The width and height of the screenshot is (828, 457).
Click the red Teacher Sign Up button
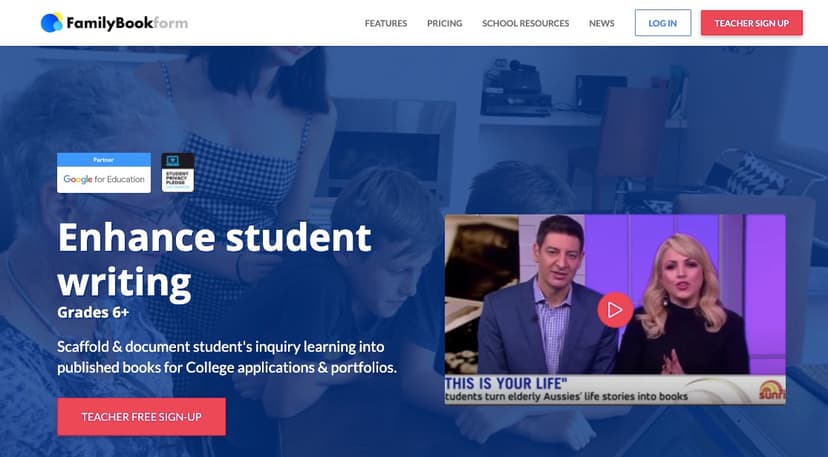(x=751, y=23)
